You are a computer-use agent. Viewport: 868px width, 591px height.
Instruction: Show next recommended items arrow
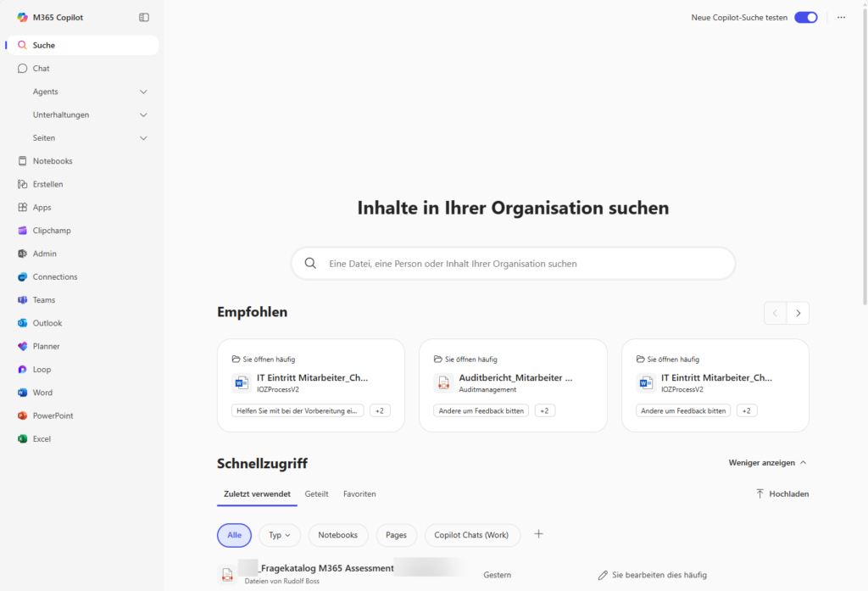point(798,313)
